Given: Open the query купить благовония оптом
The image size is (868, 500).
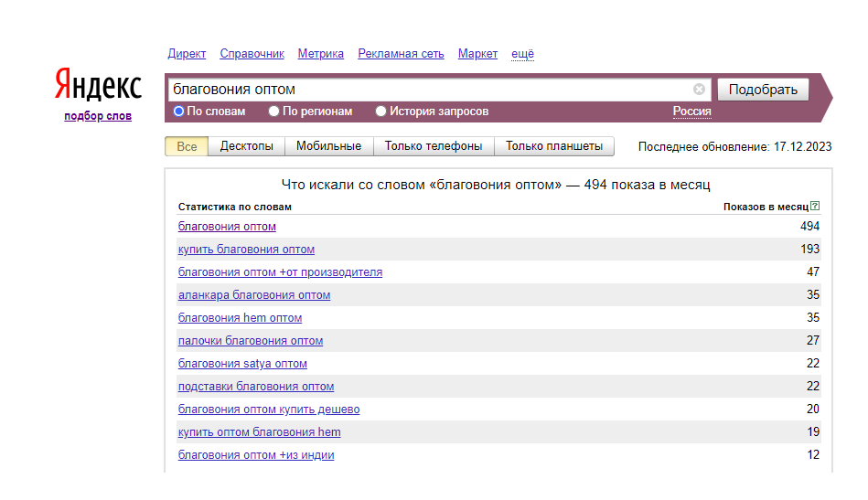Looking at the screenshot, I should [246, 250].
